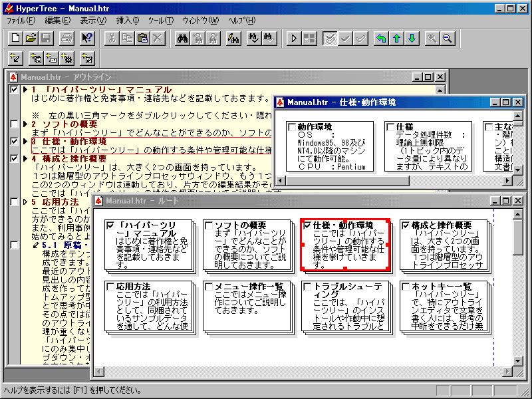Uncheck the 仕様・動作環境 card checkbox in ルート window

point(307,225)
